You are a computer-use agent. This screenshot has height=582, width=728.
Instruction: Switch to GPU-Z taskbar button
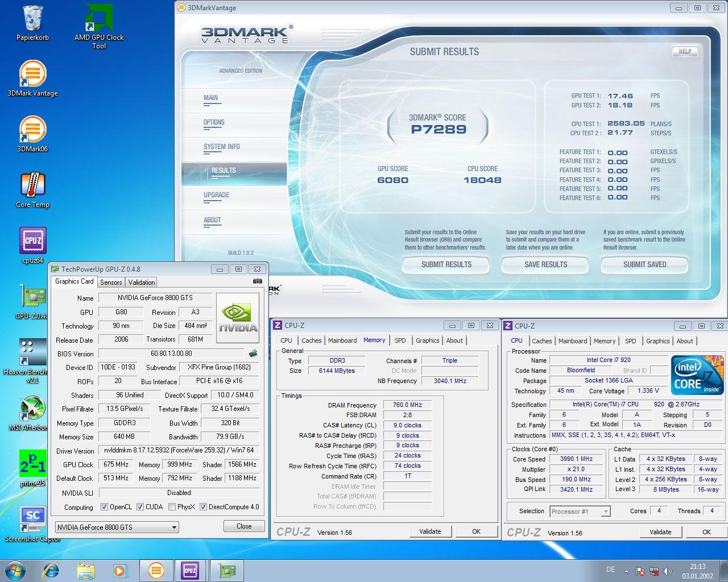(227, 571)
